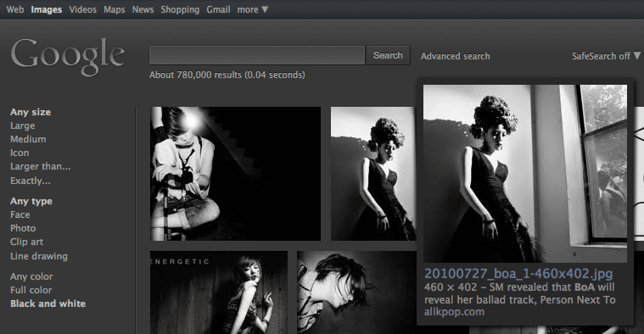Filter images by Face type

coord(20,214)
